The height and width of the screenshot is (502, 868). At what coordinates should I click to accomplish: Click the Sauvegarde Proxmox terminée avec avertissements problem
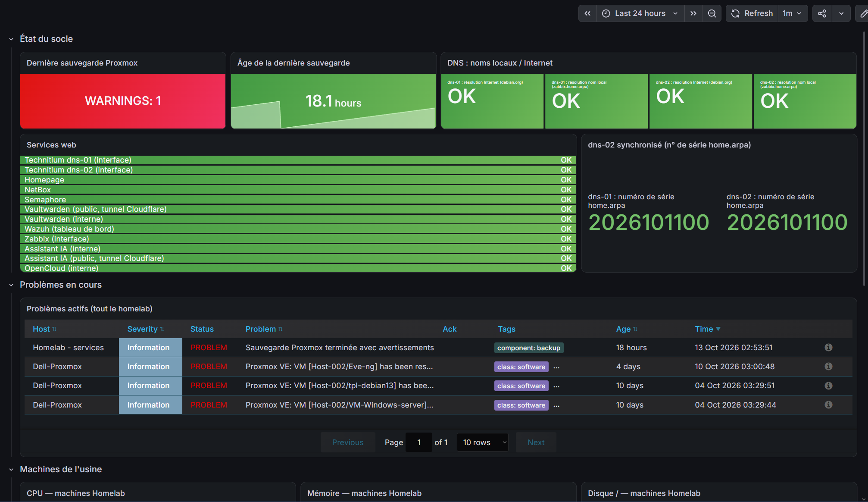click(340, 348)
